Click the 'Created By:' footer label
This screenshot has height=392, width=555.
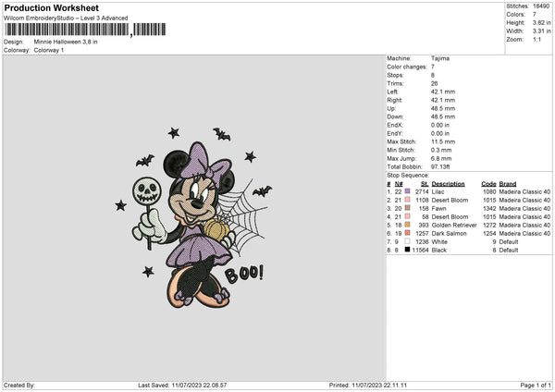click(x=19, y=386)
